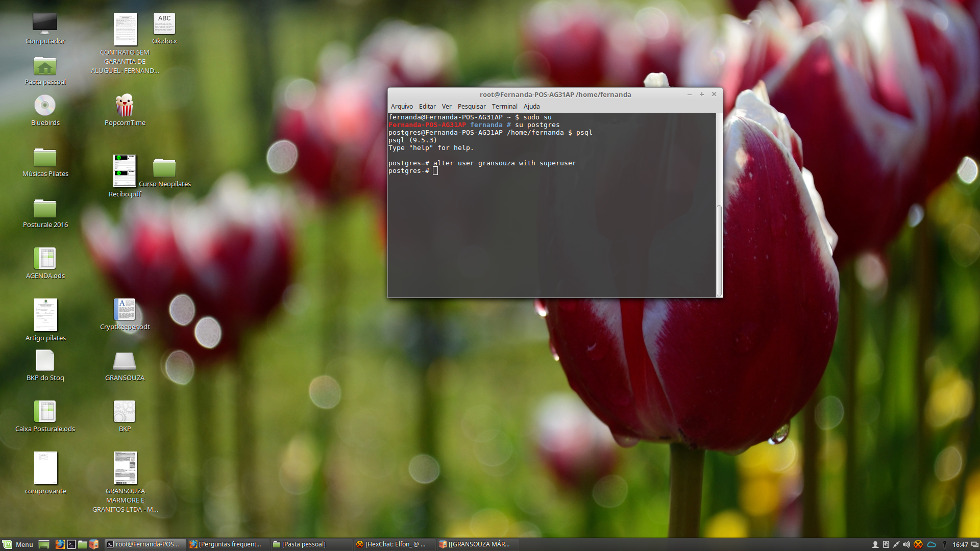Open the volume control tray icon
The height and width of the screenshot is (551, 980).
[x=906, y=544]
